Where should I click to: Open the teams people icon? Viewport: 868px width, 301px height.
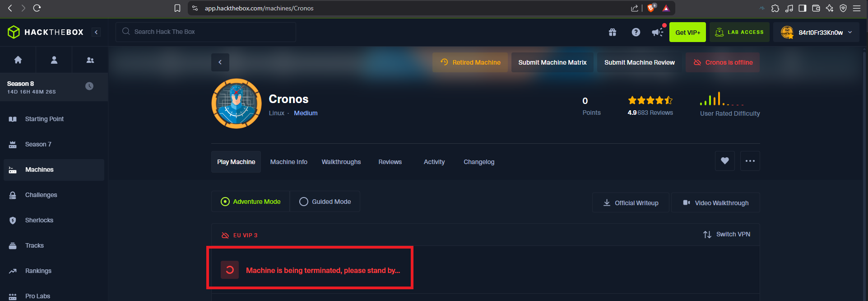(90, 60)
